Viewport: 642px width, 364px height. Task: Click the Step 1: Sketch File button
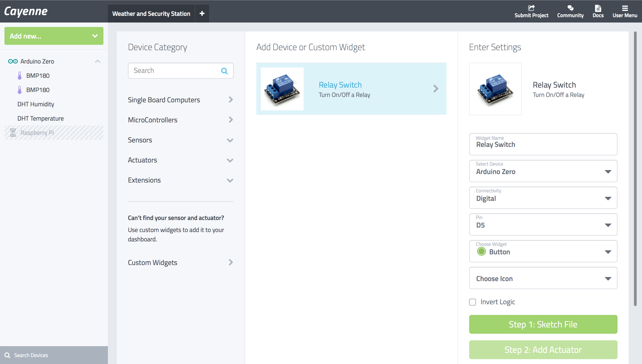pyautogui.click(x=543, y=324)
